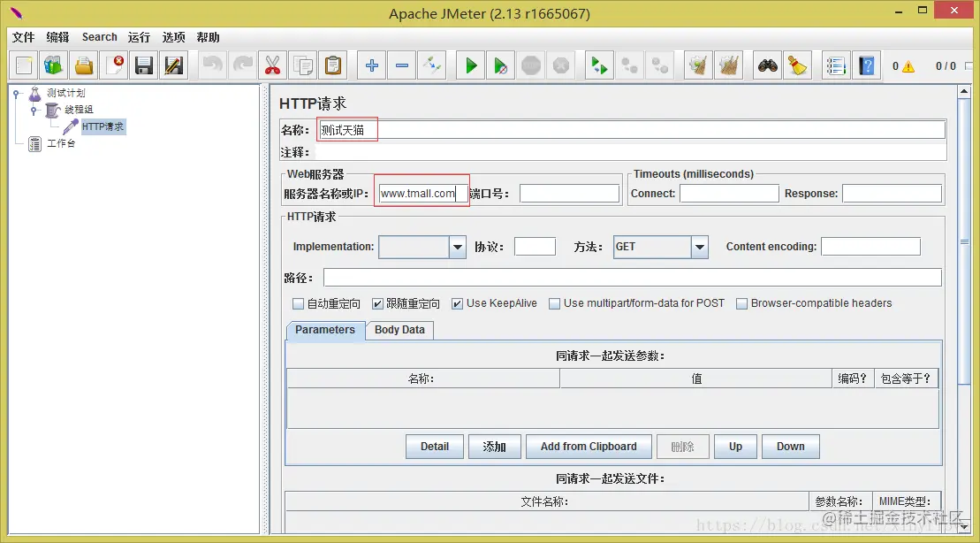The width and height of the screenshot is (980, 543).
Task: Switch to the Parameters tab
Action: pyautogui.click(x=325, y=330)
